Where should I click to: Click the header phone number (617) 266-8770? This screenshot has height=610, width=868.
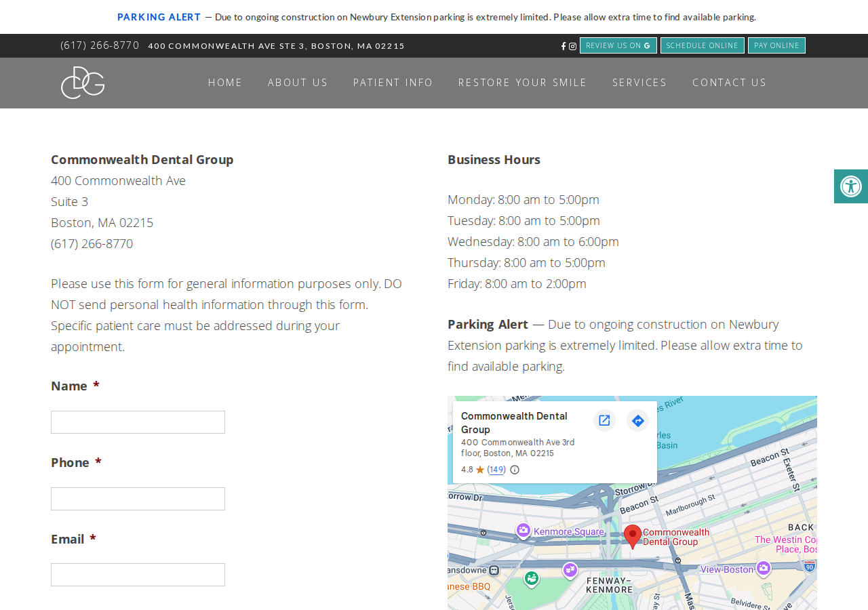click(x=100, y=45)
